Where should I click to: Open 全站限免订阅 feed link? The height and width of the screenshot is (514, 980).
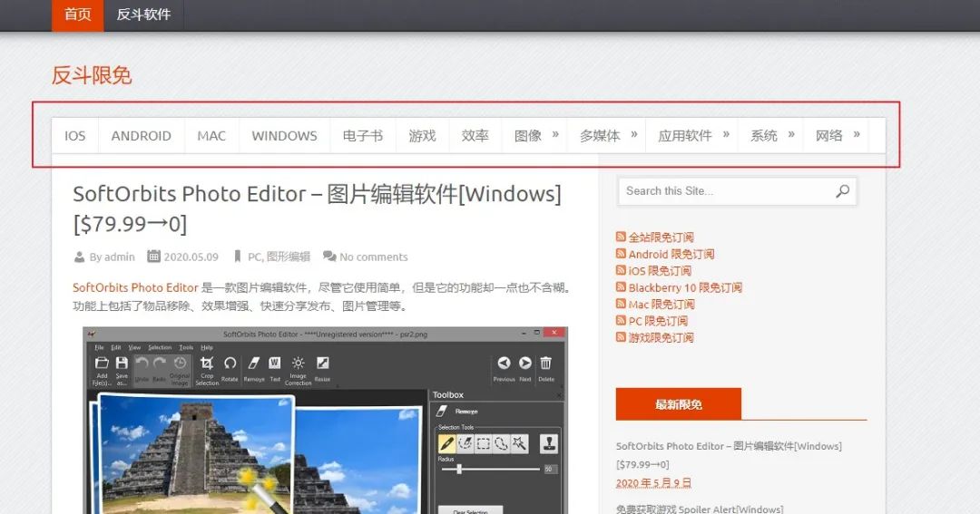click(x=661, y=237)
